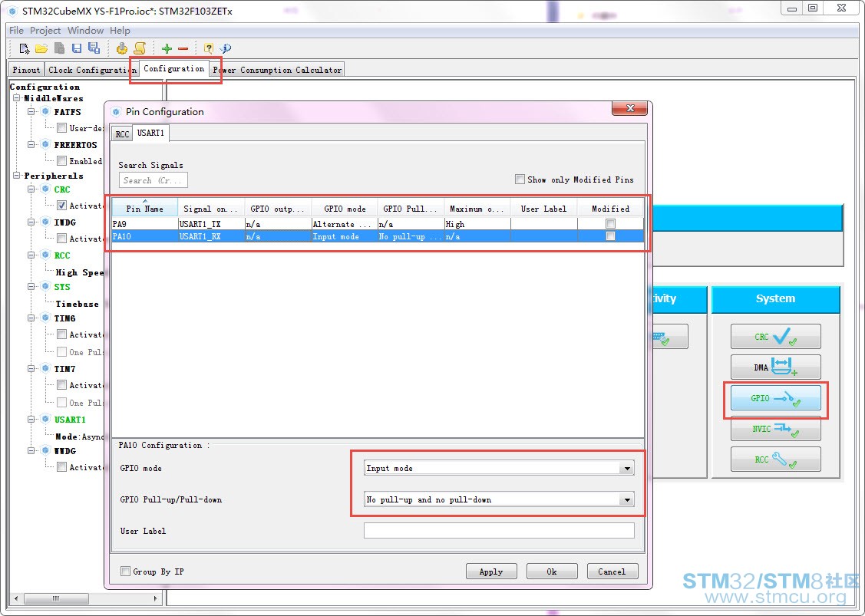Open the File menu

tap(17, 31)
